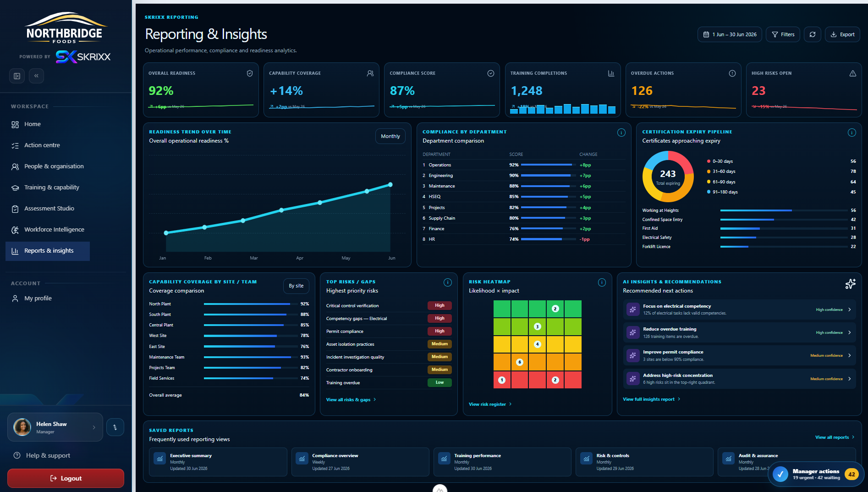
Task: Click the Jun data point on readiness chart
Action: 390,185
